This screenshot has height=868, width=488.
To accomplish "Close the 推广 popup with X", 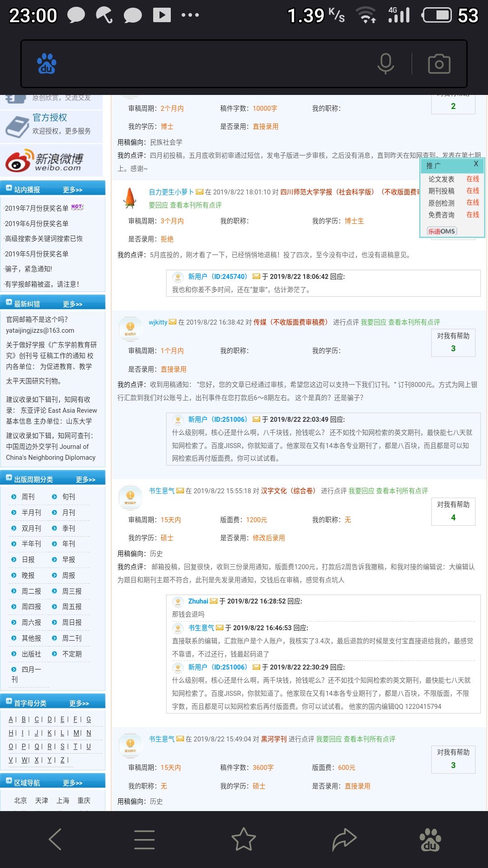I will pyautogui.click(x=476, y=164).
